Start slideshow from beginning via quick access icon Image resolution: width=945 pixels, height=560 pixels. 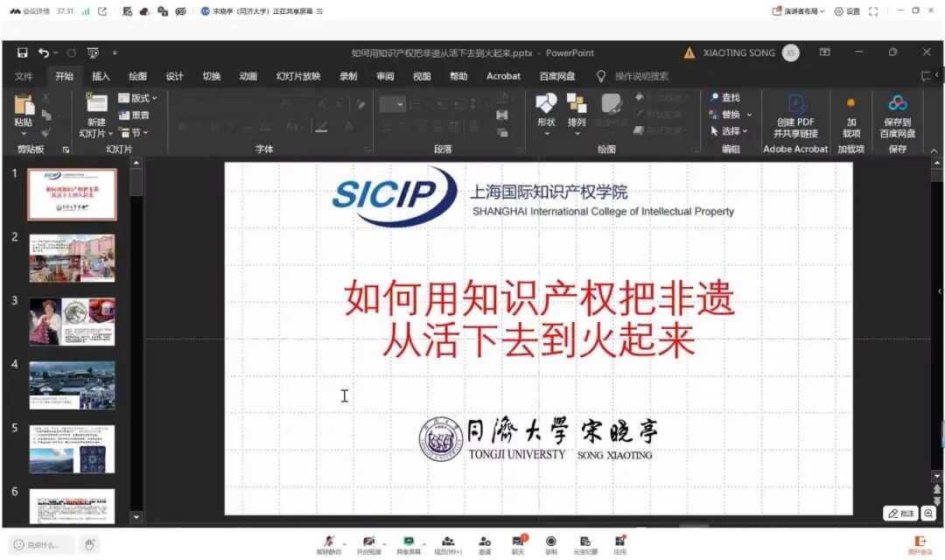93,53
